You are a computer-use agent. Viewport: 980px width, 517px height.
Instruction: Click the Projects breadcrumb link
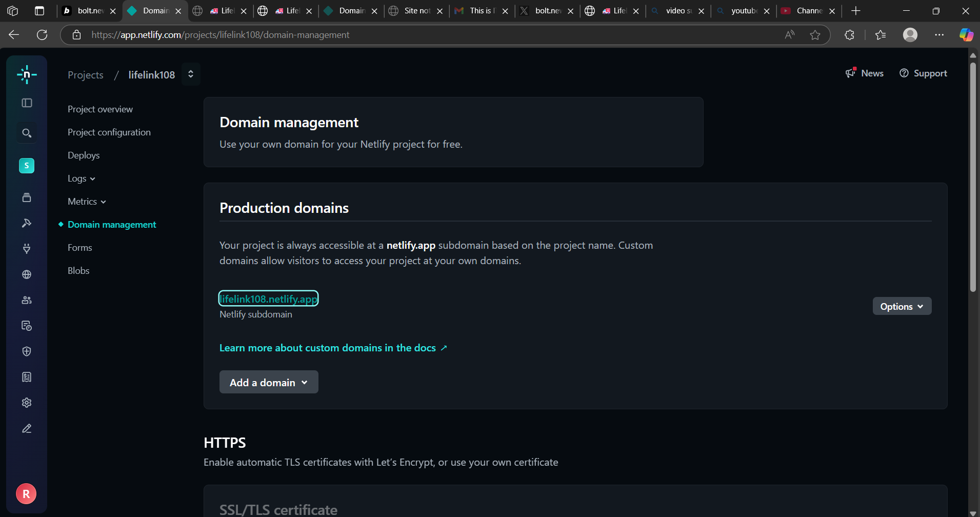pos(86,75)
